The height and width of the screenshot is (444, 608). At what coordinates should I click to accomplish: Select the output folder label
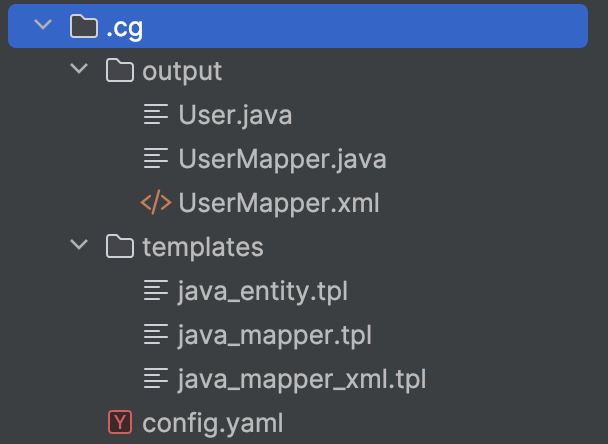(182, 72)
